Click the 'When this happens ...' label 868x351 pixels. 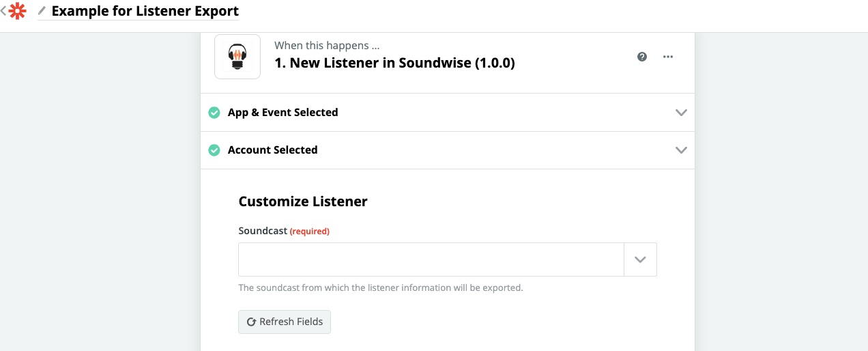(x=327, y=46)
